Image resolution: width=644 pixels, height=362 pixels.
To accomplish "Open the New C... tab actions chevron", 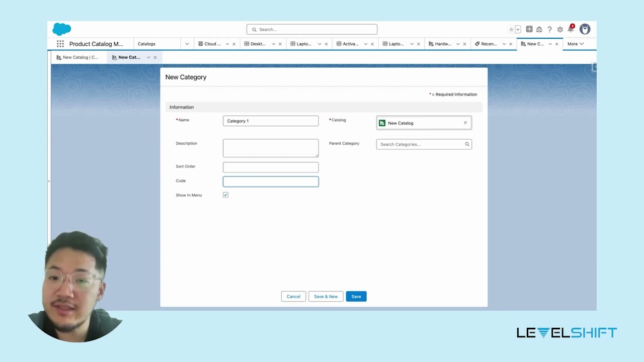I will click(550, 44).
